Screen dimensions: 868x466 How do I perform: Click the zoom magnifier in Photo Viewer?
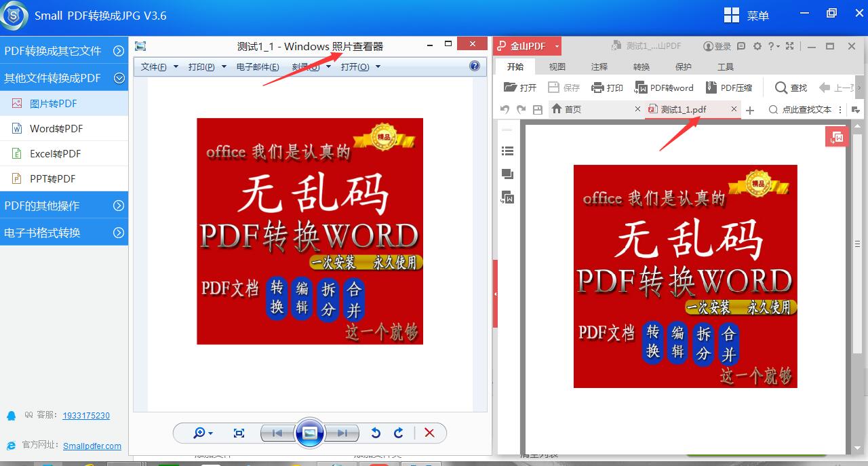click(203, 433)
